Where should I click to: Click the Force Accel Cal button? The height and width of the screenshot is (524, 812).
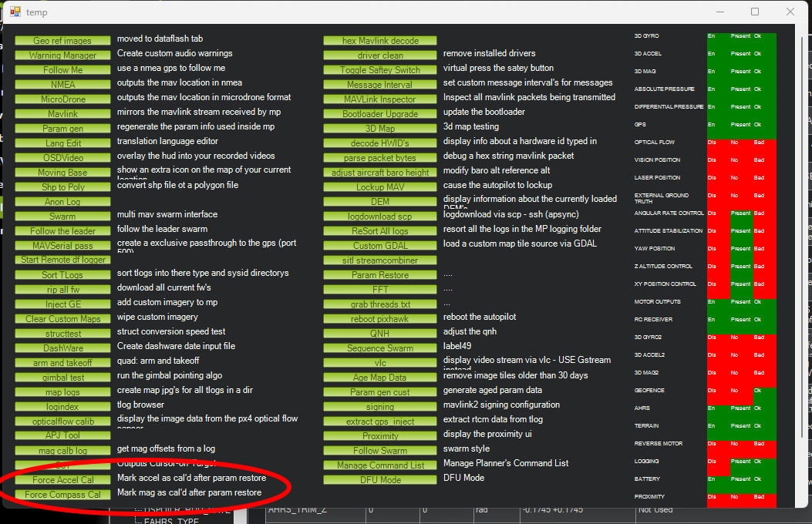tap(62, 480)
